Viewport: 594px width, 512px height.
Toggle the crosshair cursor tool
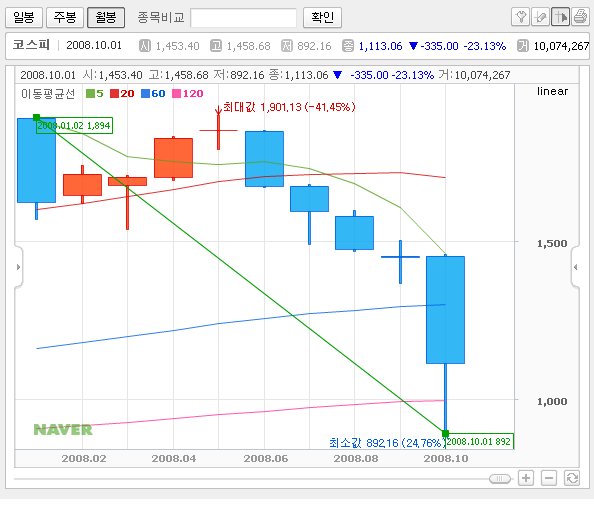(560, 17)
